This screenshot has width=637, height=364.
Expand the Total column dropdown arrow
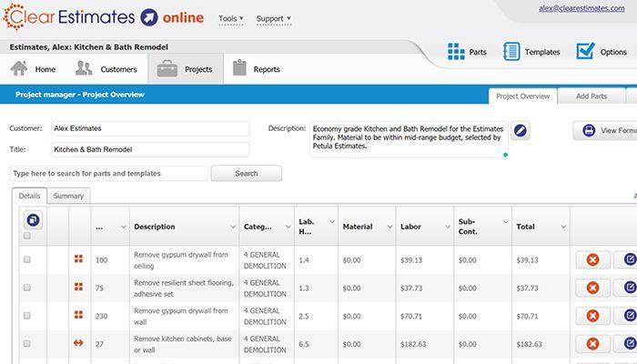point(563,227)
